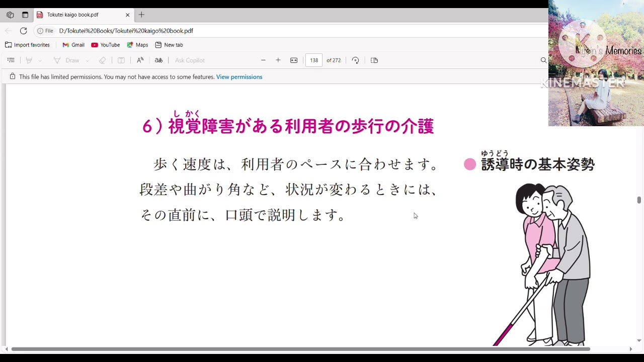
Task: Click the text 歩く速度は、利用者のペースに合わせます
Action: [295, 164]
